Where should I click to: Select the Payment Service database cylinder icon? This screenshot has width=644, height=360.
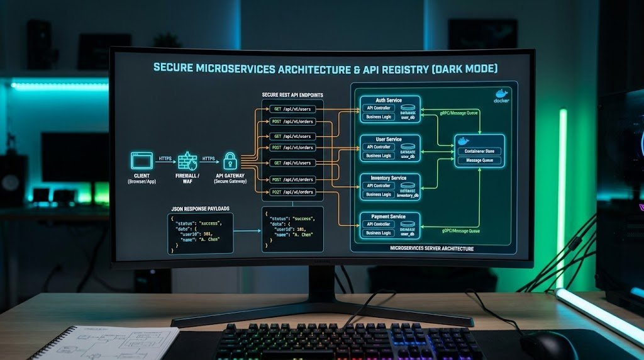coord(408,225)
